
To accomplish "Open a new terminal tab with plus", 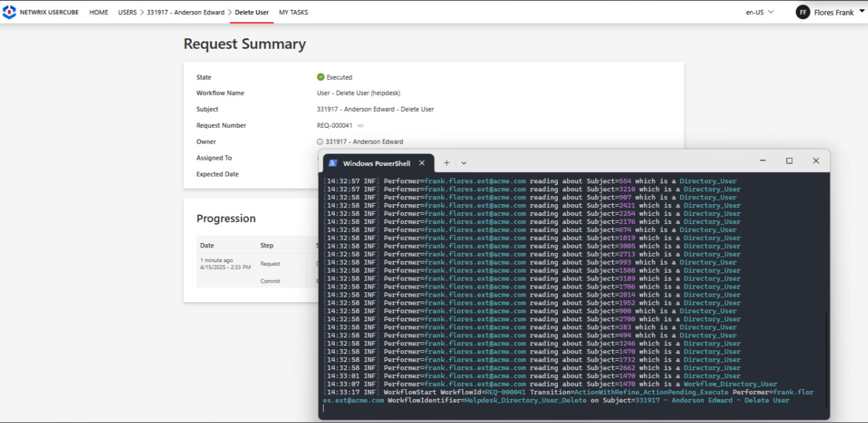I will (446, 163).
